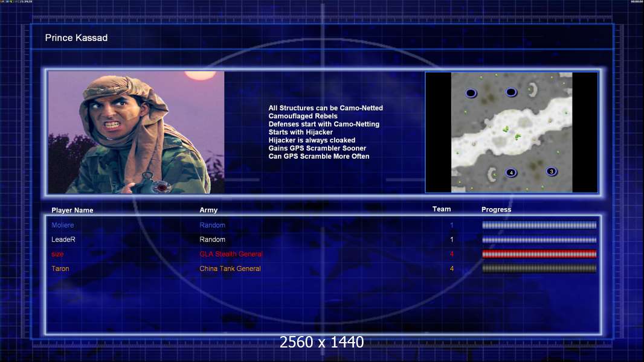This screenshot has height=362, width=644.
Task: Click team number in LeadeR's row
Action: coord(451,240)
